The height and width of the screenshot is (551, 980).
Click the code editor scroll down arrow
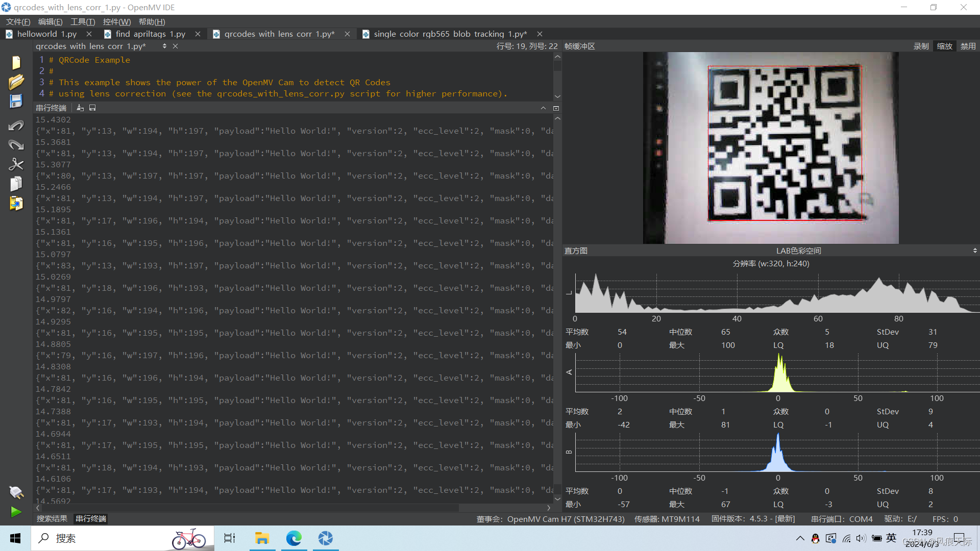pyautogui.click(x=557, y=96)
